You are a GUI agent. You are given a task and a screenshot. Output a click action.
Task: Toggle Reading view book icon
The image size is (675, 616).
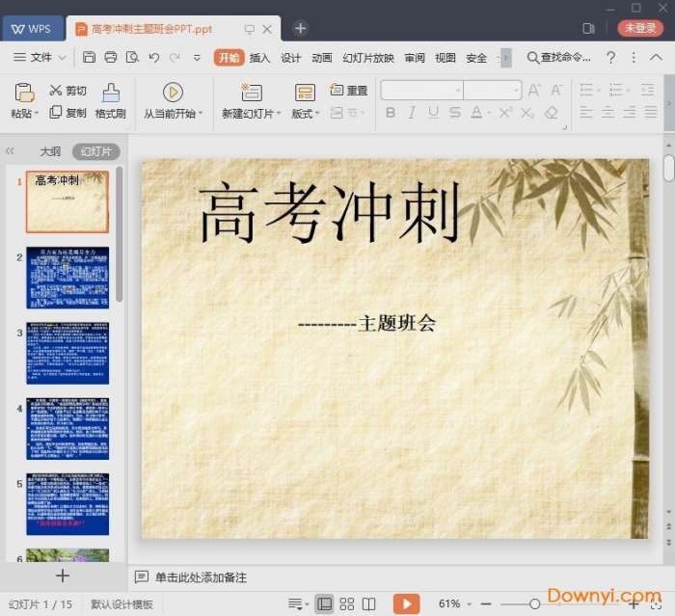click(x=368, y=604)
